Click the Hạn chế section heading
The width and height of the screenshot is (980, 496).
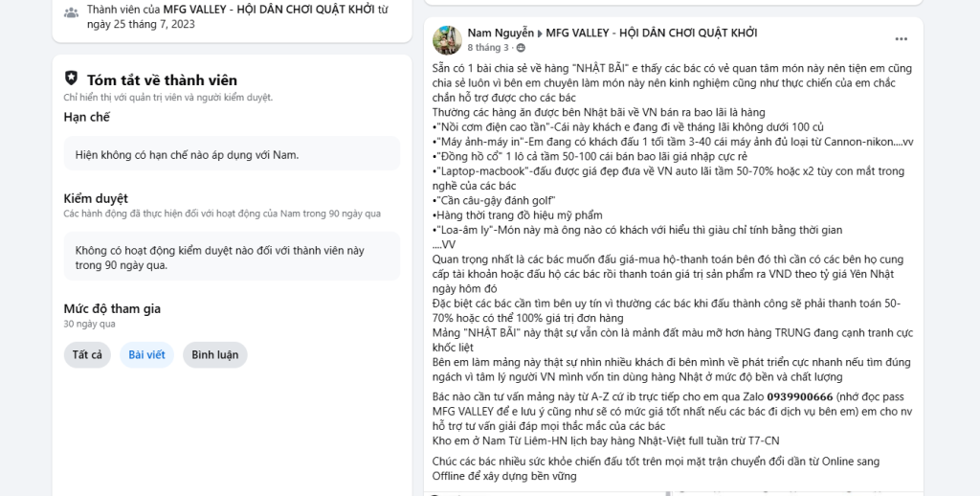click(x=87, y=117)
